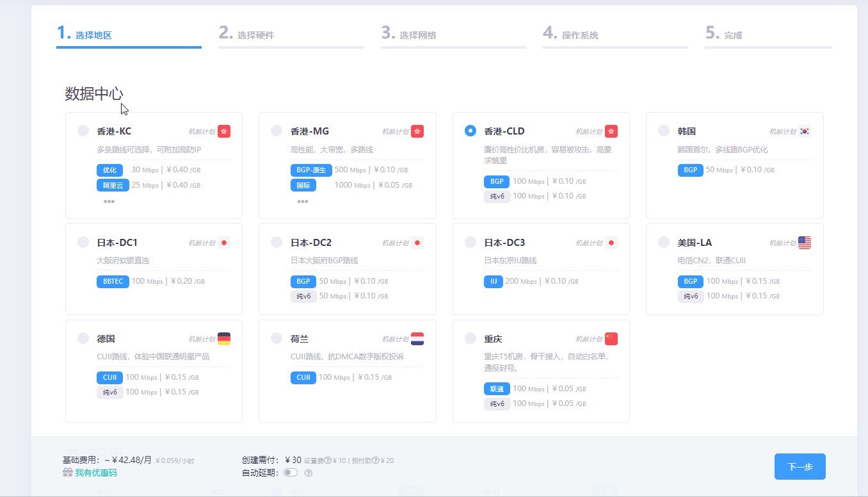Expand more routes under 香港-KC ellipsis
868x497 pixels.
click(x=109, y=201)
